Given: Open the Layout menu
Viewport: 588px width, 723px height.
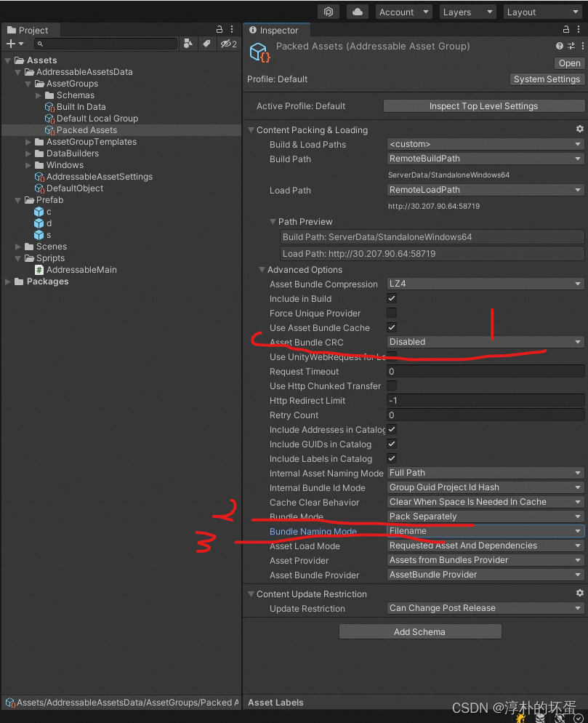Looking at the screenshot, I should click(x=542, y=12).
